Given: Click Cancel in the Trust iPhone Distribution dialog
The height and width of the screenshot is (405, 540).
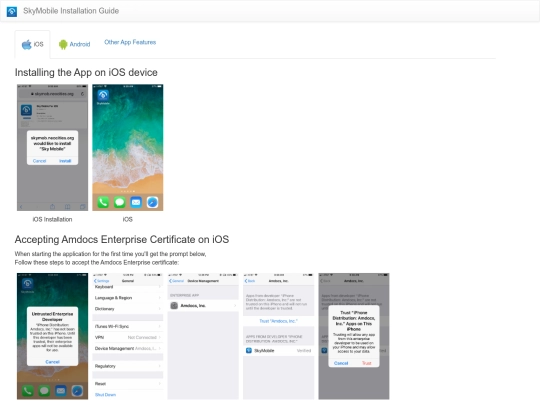Looking at the screenshot, I should coord(341,363).
